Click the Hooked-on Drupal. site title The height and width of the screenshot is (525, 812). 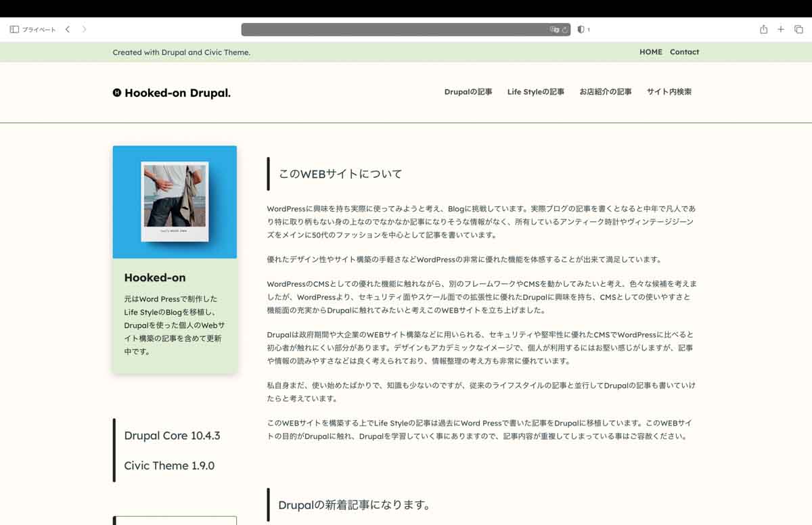point(177,93)
